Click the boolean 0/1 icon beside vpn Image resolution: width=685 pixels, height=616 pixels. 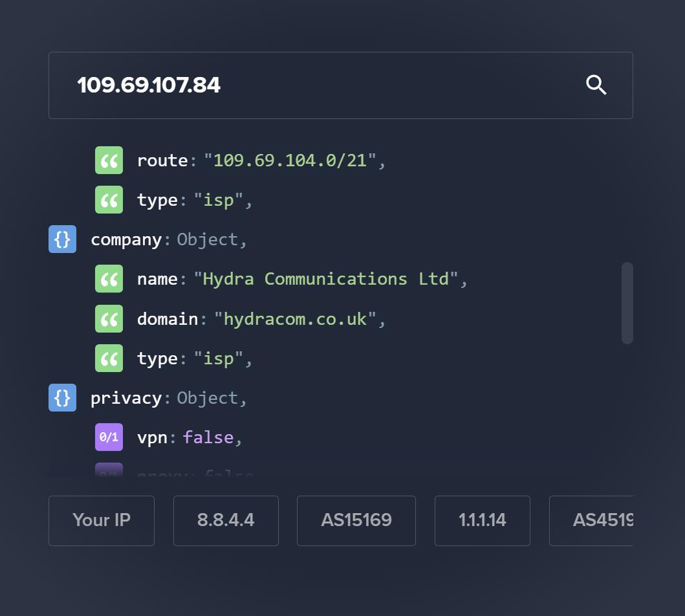point(109,437)
